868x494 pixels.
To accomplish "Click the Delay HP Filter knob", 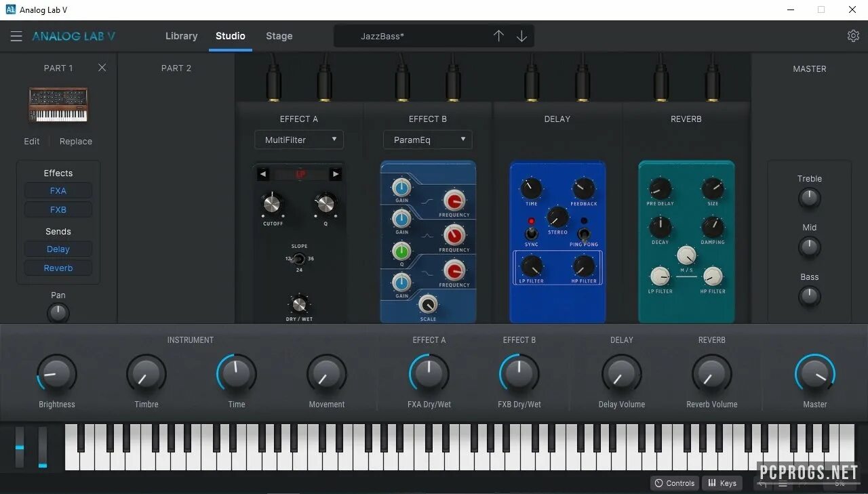I will (583, 266).
